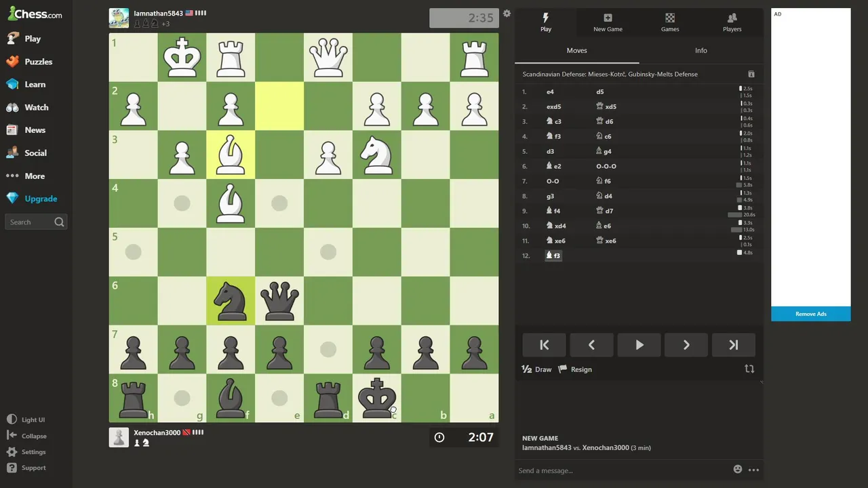Click the white queen on d1
The image size is (868, 488).
point(328,58)
